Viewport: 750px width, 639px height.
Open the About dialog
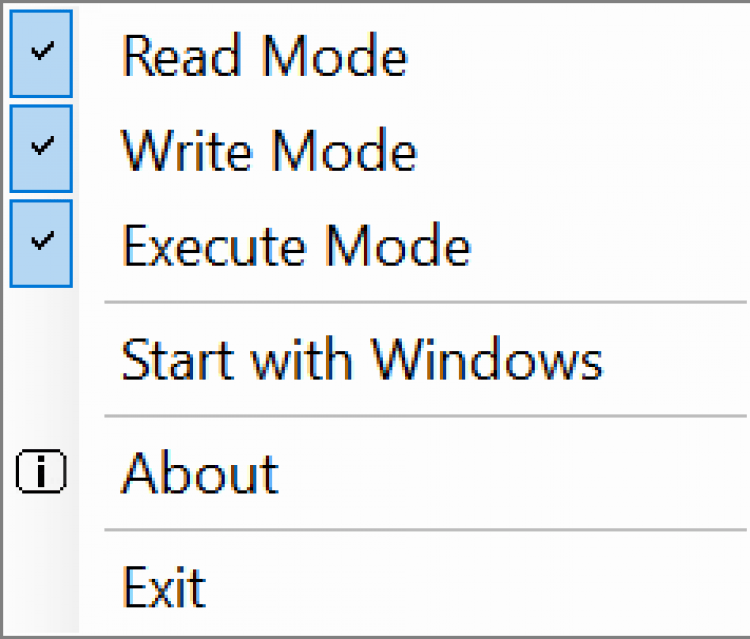(x=200, y=473)
